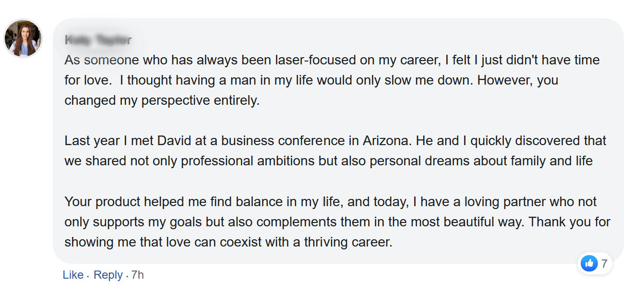Click Reply under the comment
This screenshot has width=644, height=296.
coord(108,275)
